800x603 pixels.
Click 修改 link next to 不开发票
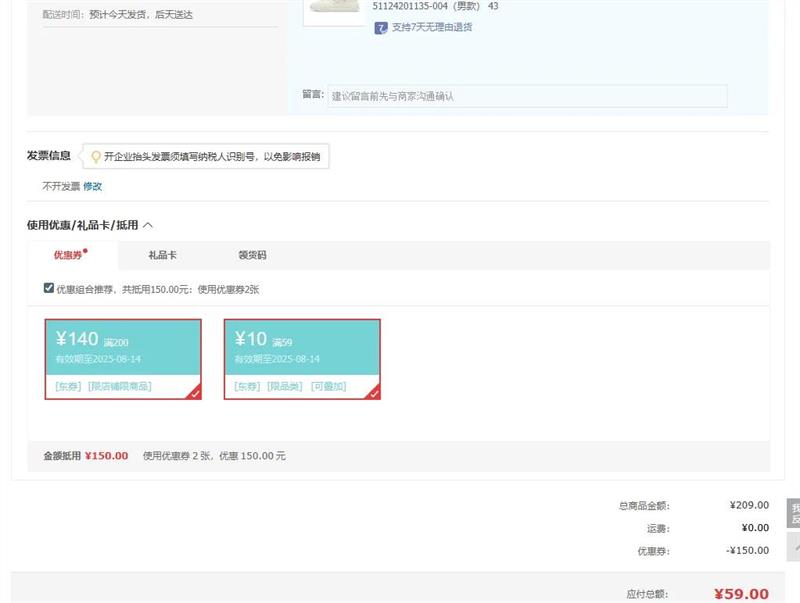(x=93, y=186)
